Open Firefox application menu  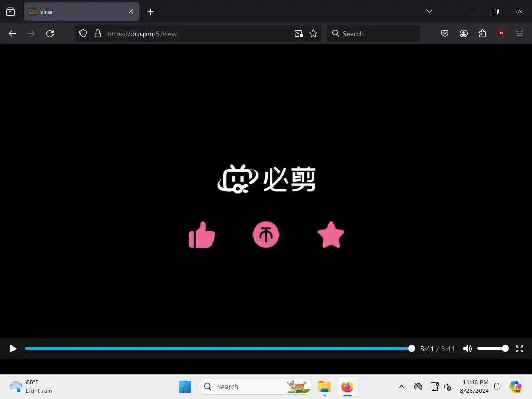pos(519,34)
